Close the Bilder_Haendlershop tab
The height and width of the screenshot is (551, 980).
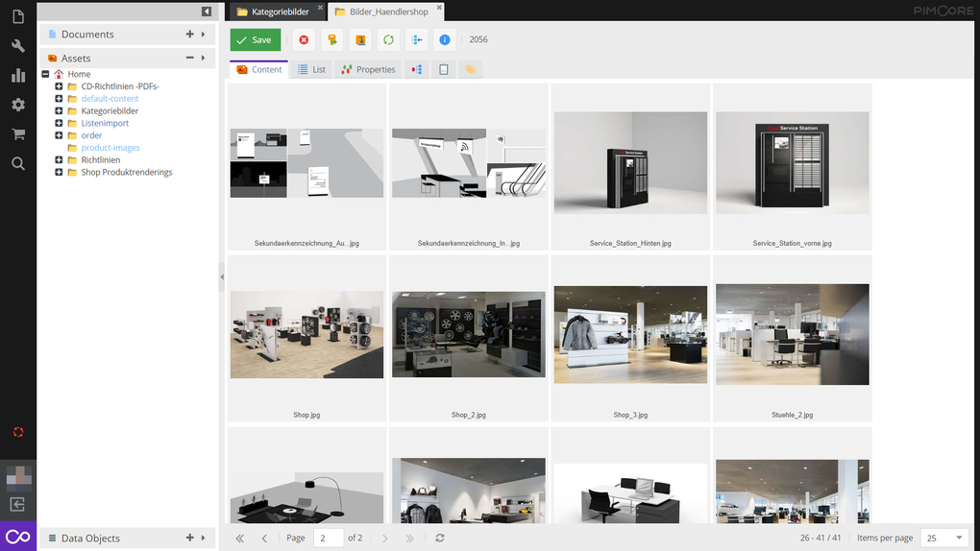[x=439, y=8]
